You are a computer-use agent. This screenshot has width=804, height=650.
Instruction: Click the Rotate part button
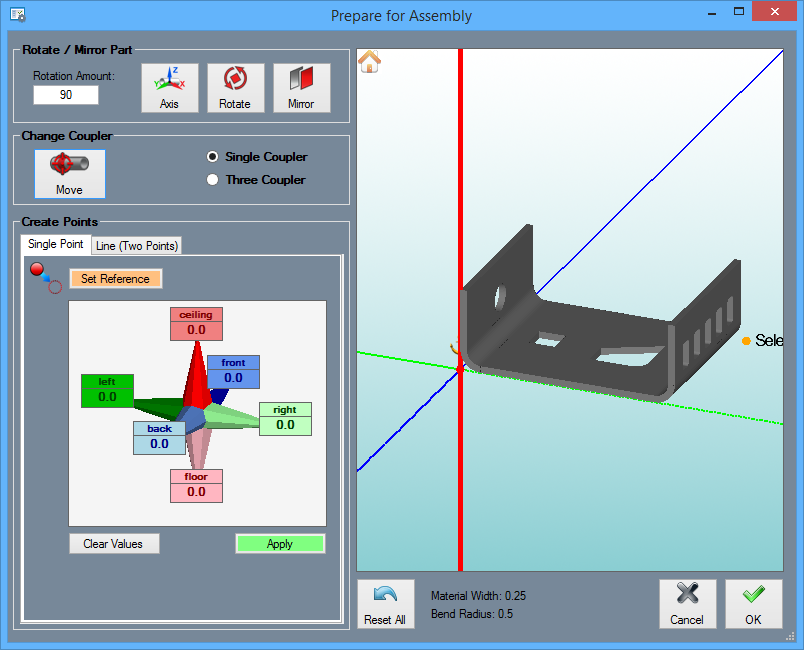tap(235, 88)
